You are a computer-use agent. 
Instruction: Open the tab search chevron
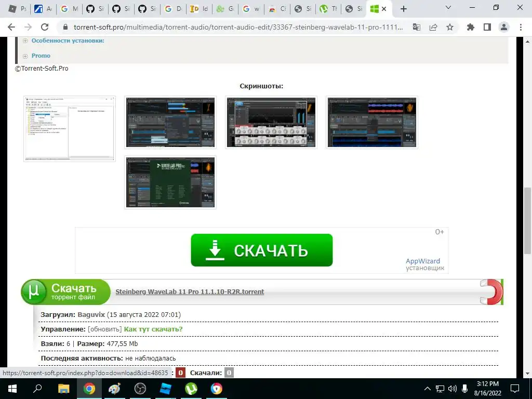coord(448,7)
